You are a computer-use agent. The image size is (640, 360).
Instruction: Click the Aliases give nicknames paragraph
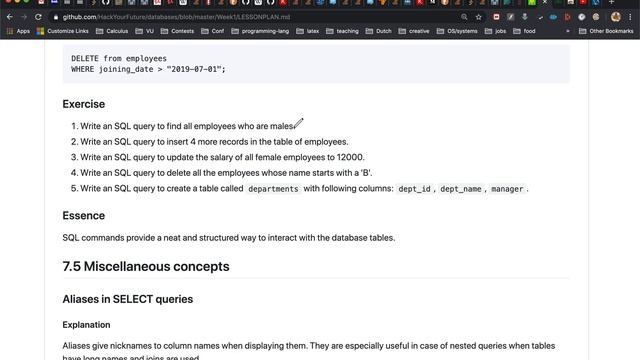309,351
